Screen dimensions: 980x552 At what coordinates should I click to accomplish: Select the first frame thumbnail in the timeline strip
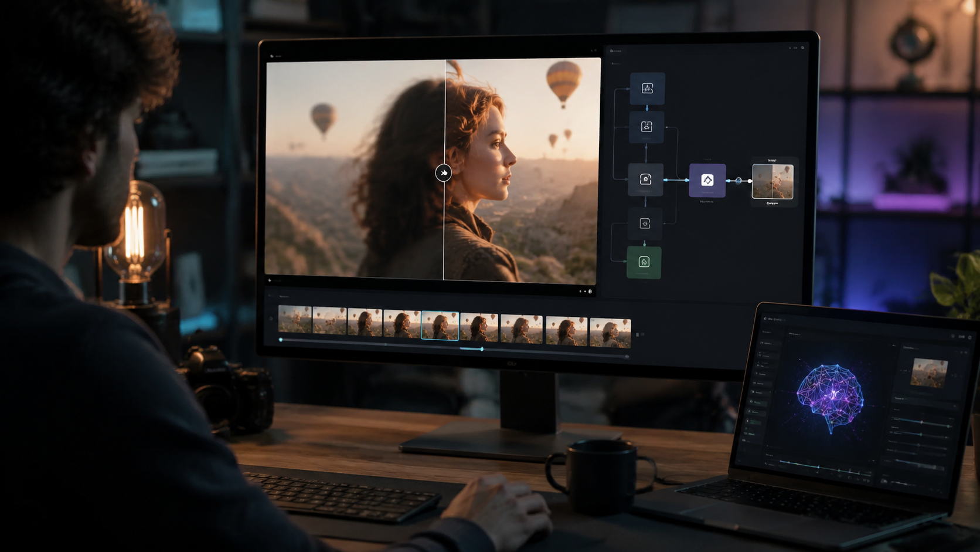[x=295, y=320]
